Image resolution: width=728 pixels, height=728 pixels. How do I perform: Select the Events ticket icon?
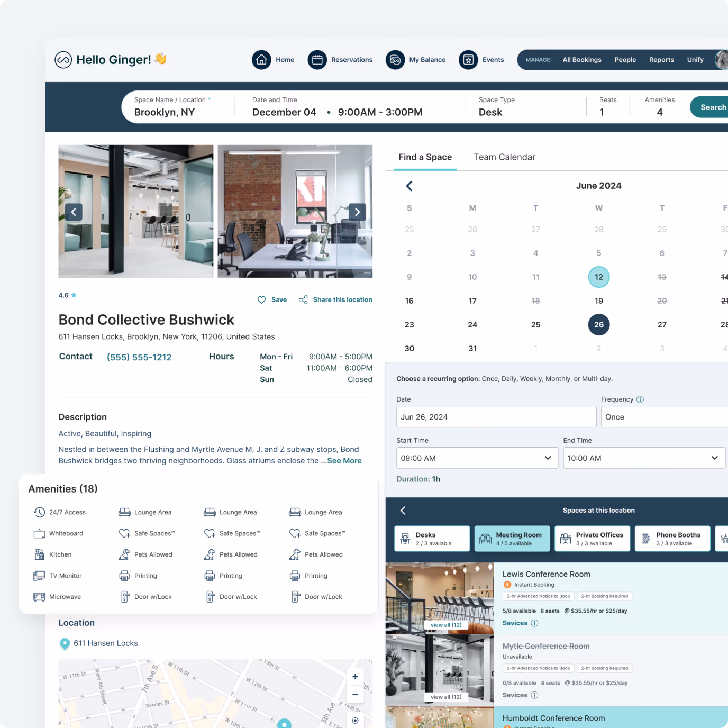(x=468, y=60)
